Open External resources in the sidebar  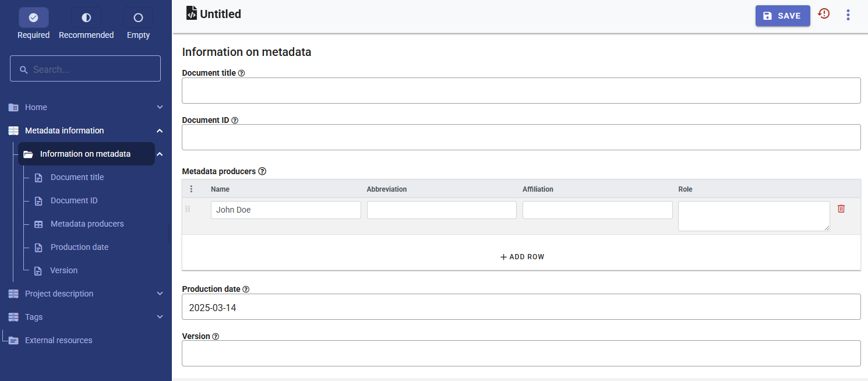(x=58, y=340)
